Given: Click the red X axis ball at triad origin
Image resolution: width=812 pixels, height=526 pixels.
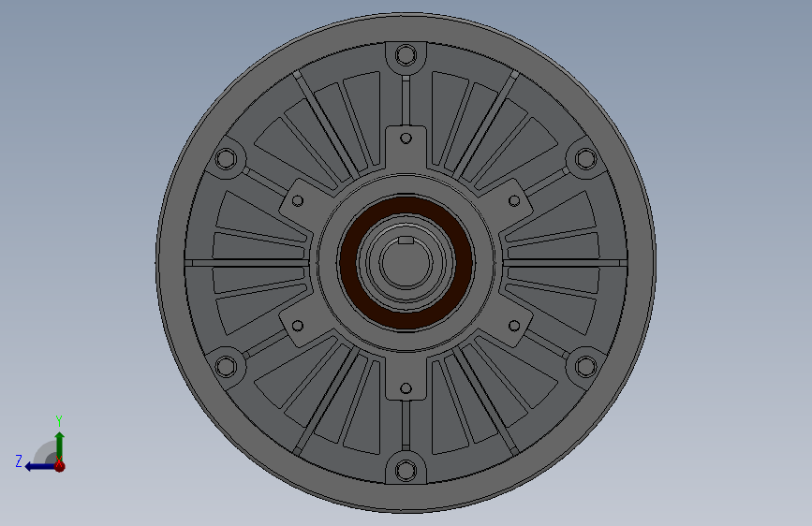Looking at the screenshot, I should (x=60, y=466).
